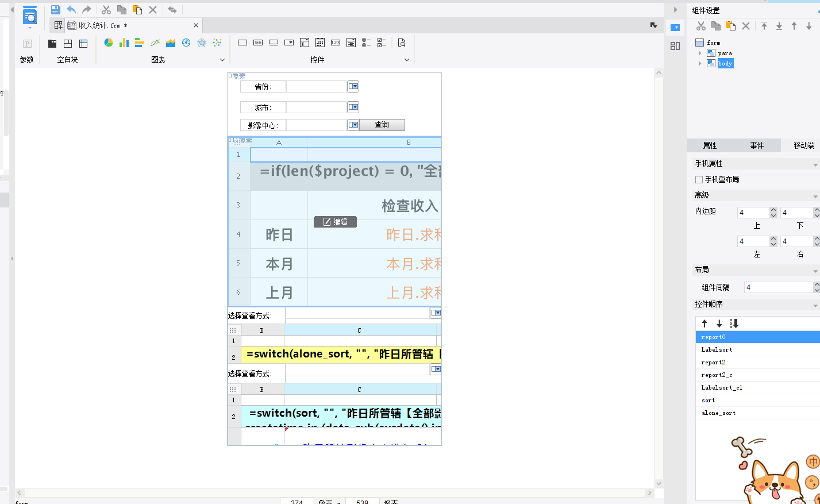820x504 pixels.
Task: Add a label widget
Action: (258, 43)
